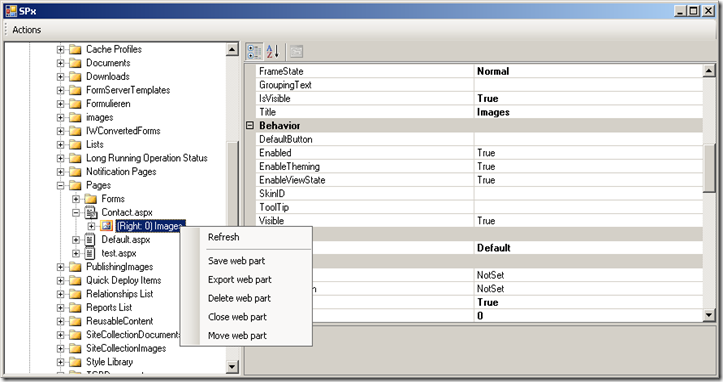Viewport: 723px width, 382px height.
Task: Click the Contact.aspx page icon
Action: [91, 212]
